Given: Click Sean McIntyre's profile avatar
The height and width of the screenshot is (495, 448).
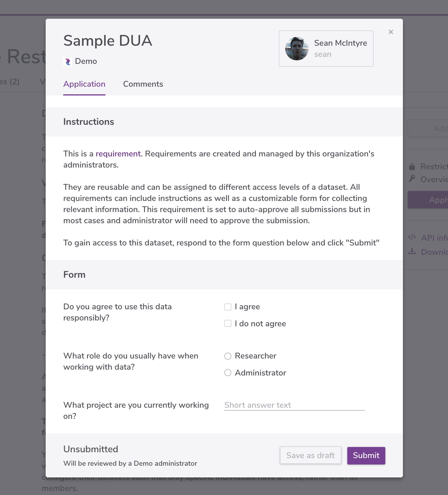Looking at the screenshot, I should pyautogui.click(x=297, y=49).
